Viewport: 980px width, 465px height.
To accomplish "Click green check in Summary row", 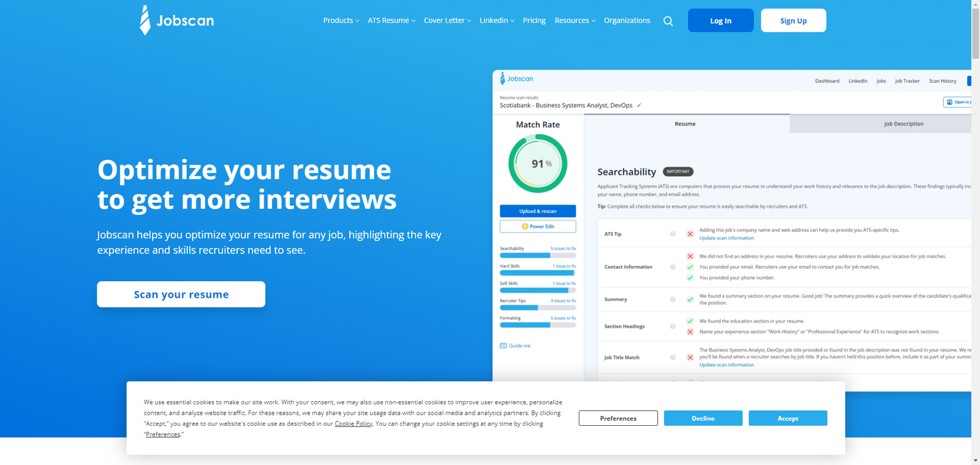I will pos(690,300).
